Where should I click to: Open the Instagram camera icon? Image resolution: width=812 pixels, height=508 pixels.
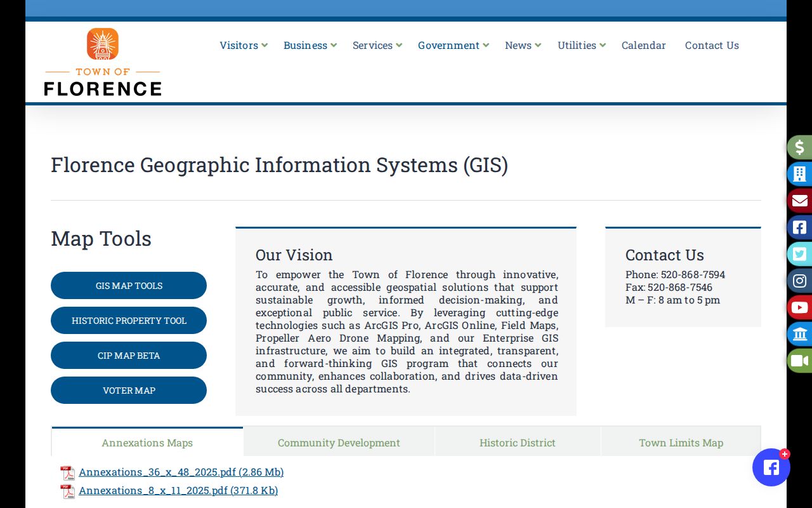(x=799, y=281)
